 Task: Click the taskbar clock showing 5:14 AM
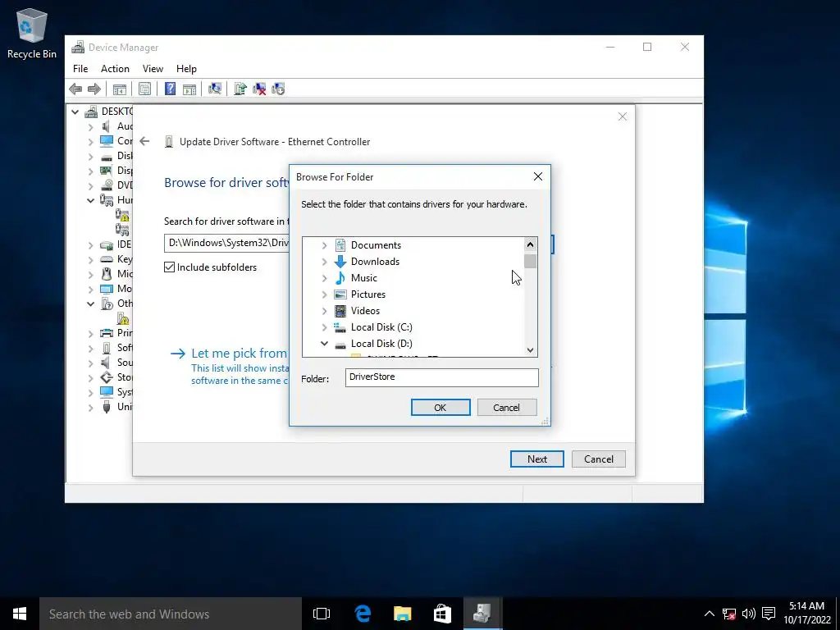[x=807, y=613]
